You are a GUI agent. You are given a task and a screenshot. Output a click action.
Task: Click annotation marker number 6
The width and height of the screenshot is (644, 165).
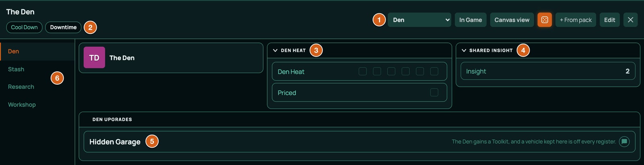pos(57,78)
